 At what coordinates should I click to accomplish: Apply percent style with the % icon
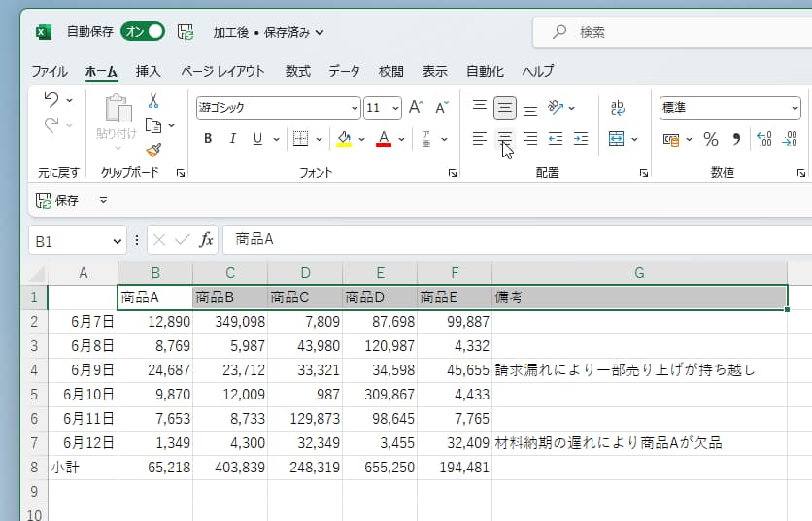[710, 139]
